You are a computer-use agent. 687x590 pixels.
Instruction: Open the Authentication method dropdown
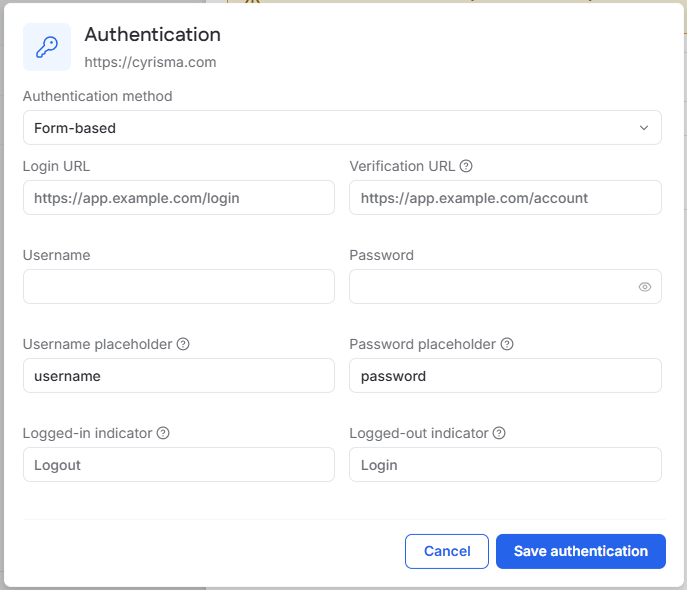(342, 127)
